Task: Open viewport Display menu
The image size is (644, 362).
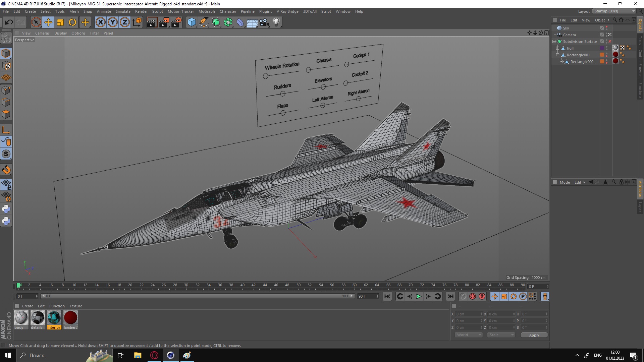Action: point(60,33)
